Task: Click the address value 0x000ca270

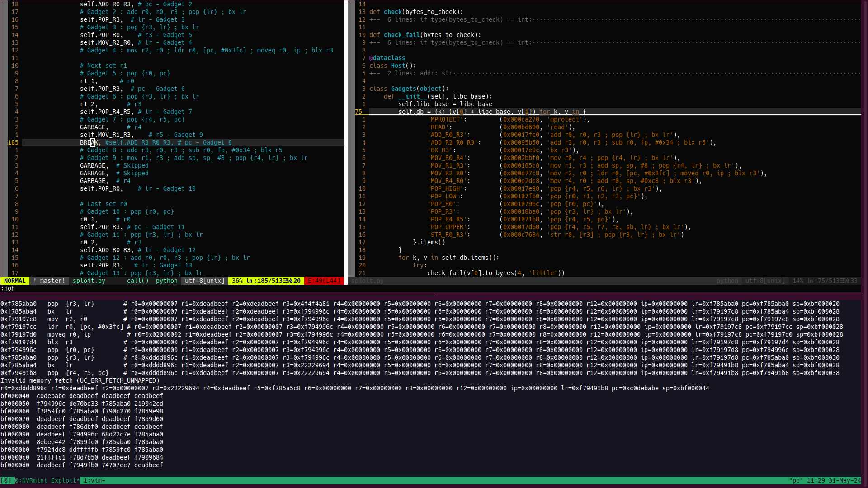Action: (x=521, y=119)
